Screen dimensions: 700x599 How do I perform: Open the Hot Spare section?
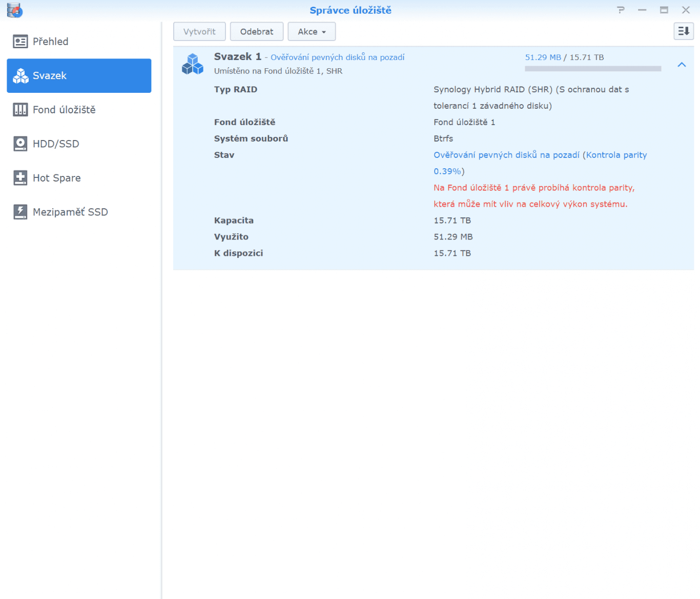tap(79, 178)
